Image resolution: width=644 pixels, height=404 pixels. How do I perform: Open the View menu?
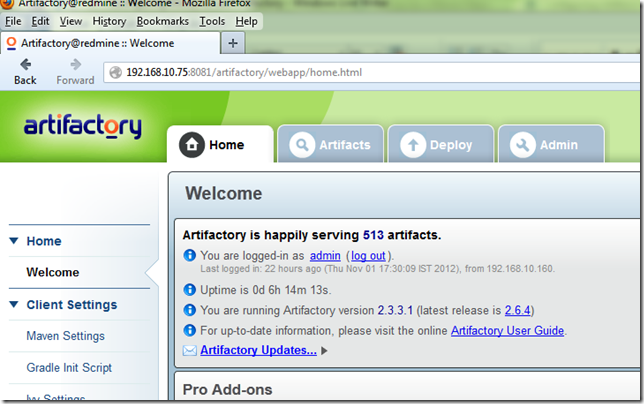tap(71, 21)
